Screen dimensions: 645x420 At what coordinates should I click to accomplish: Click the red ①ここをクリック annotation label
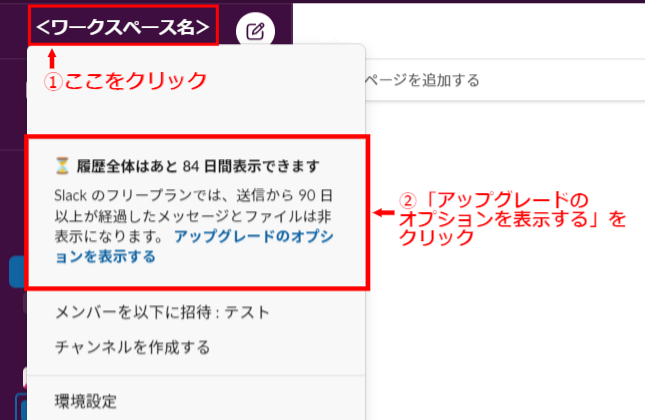[x=125, y=81]
